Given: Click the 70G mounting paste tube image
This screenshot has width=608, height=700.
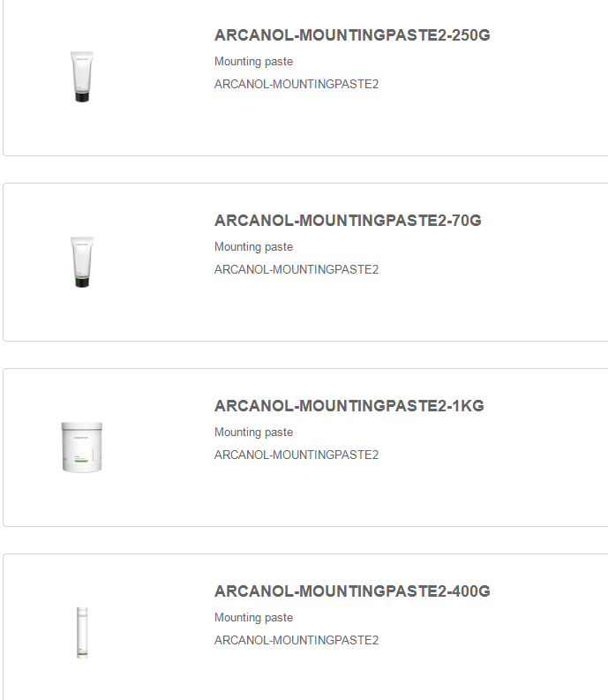Looking at the screenshot, I should pos(81,262).
